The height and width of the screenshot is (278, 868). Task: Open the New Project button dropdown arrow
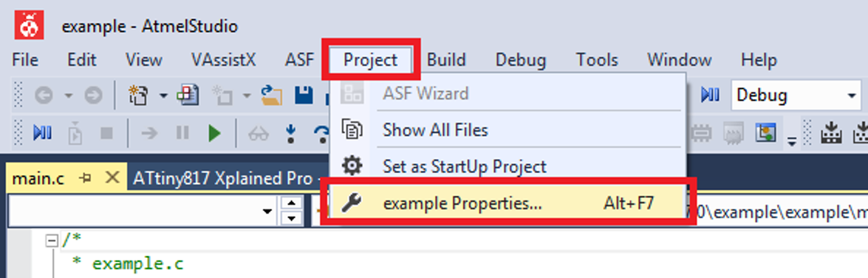point(163,96)
